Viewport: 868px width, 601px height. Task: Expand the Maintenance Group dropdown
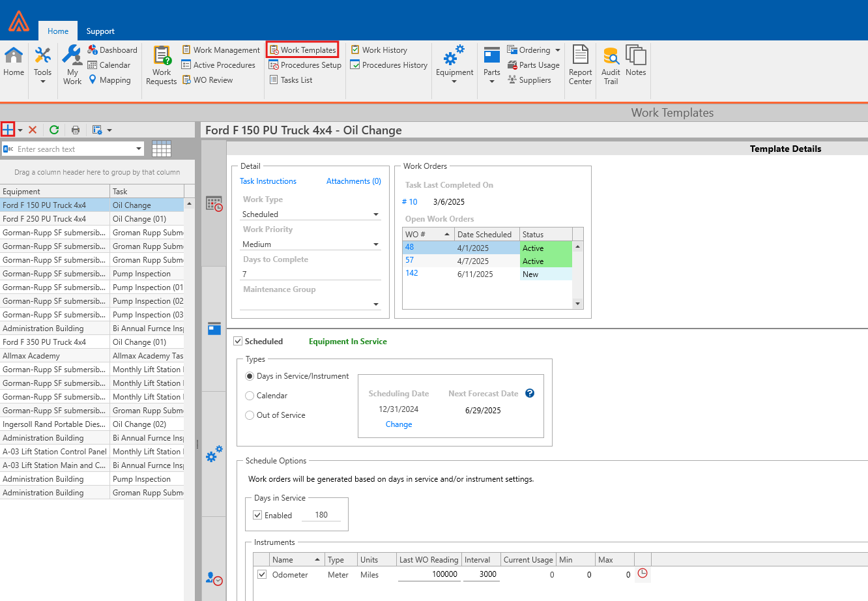point(376,304)
